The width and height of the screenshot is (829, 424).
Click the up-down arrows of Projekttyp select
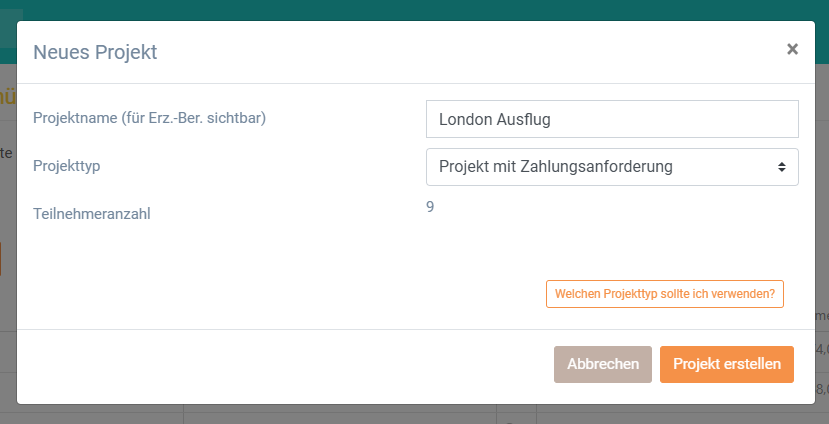[x=781, y=167]
